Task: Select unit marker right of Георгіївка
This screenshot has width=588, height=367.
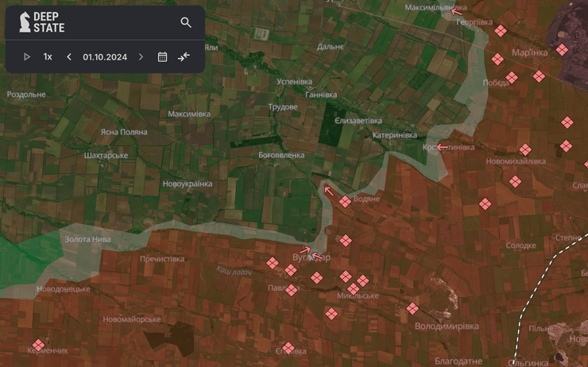Action: [501, 31]
